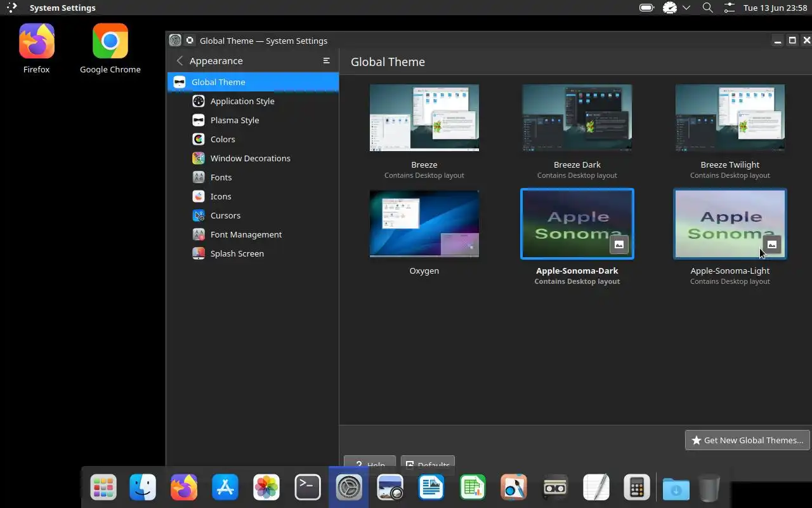Screen dimensions: 812x508
Task: Open the Application Style settings page
Action: (x=252, y=101)
